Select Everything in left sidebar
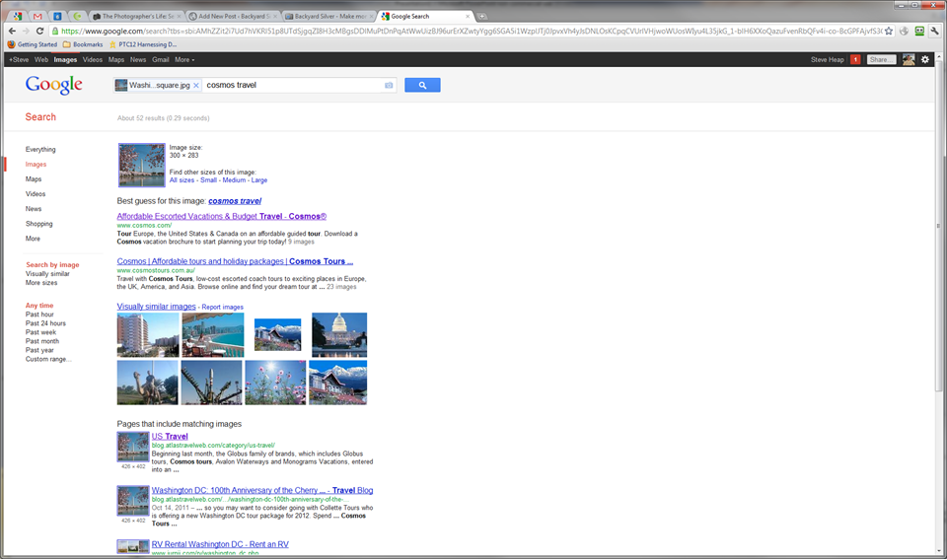 [x=40, y=149]
